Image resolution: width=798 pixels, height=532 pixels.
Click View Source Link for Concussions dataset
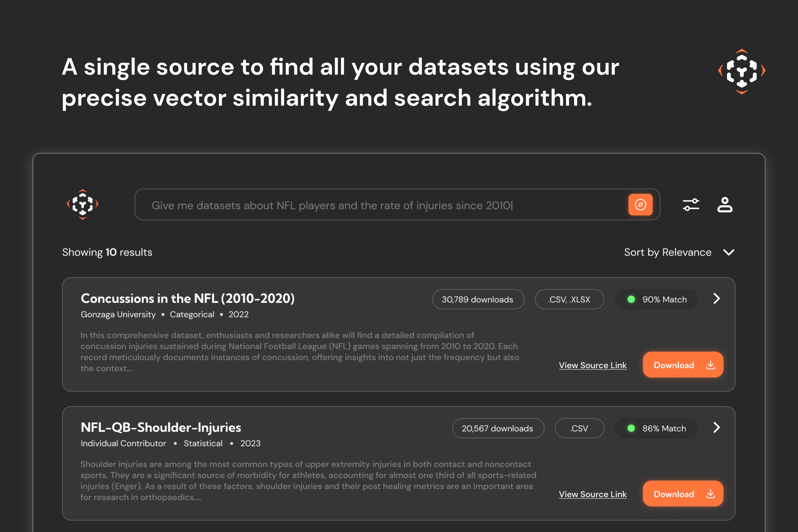tap(592, 365)
